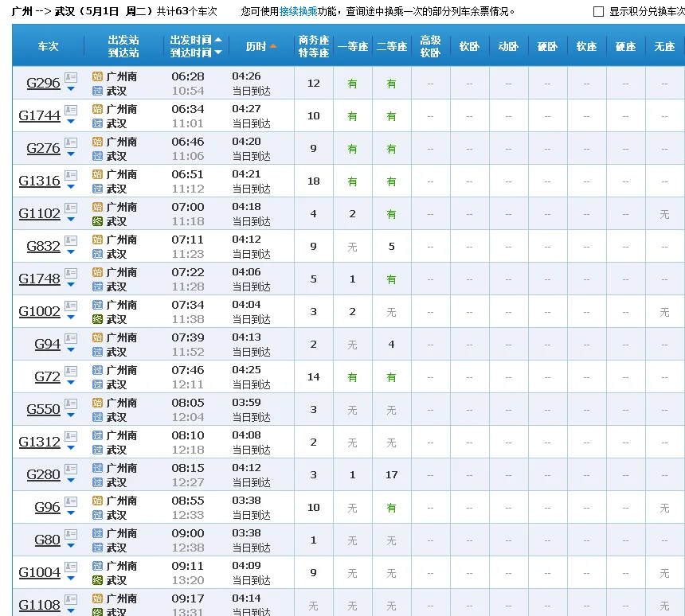Screen dimensions: 685x616
Task: Click the ID card icon beside G1744
Action: coord(71,110)
